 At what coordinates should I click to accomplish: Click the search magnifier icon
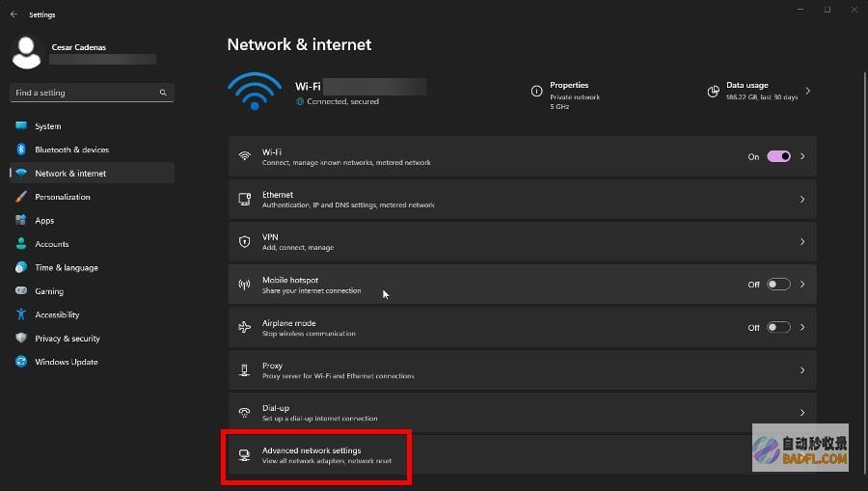pos(163,93)
